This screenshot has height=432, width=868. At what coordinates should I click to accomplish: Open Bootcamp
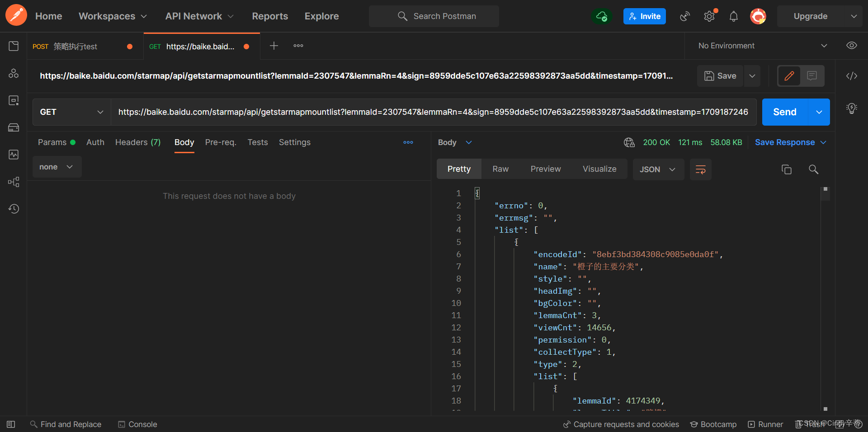[713, 424]
